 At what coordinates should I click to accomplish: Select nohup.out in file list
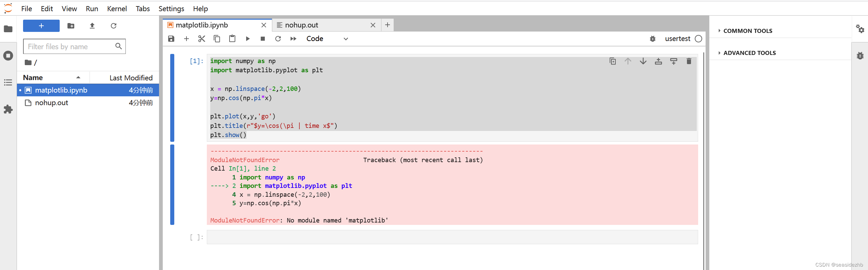88,103
